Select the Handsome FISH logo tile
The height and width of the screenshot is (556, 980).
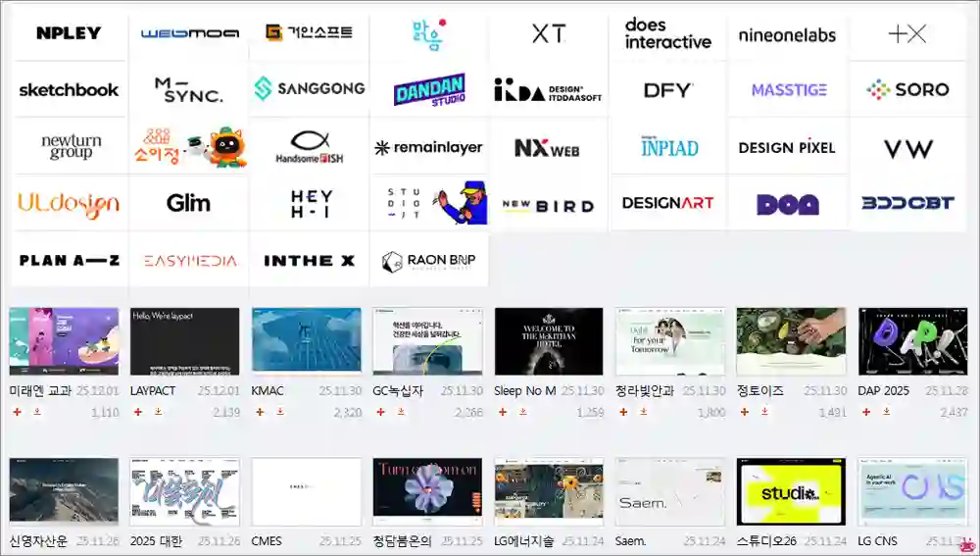(x=309, y=147)
